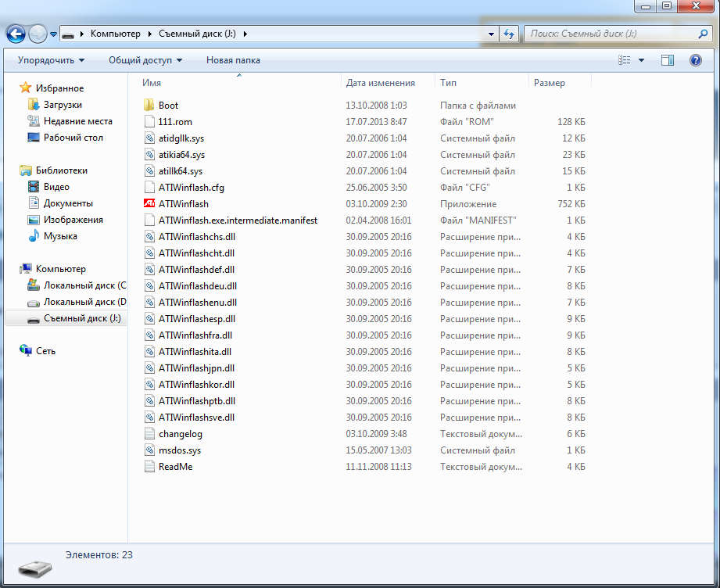720x588 pixels.
Task: Select Сеть in the navigation pane
Action: 45,351
